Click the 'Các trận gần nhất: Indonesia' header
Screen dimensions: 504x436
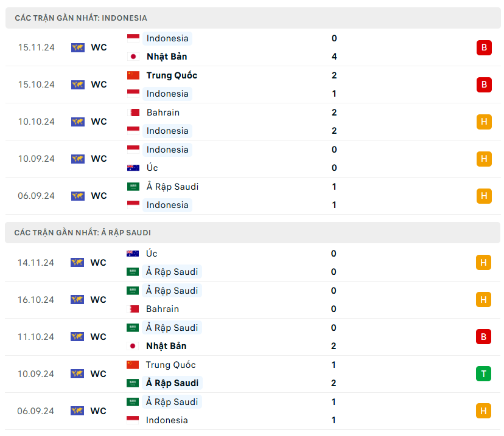[x=81, y=18]
